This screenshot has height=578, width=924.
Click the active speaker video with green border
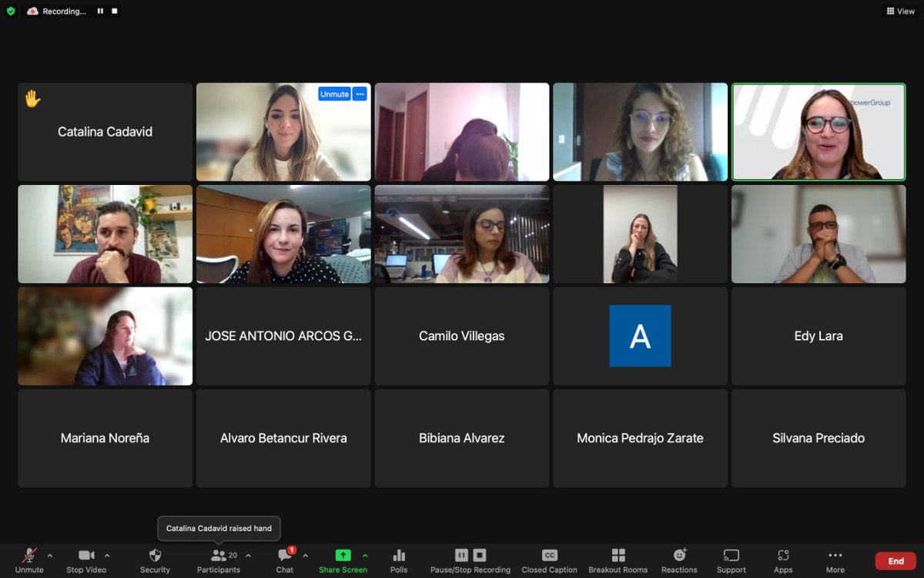tap(819, 132)
